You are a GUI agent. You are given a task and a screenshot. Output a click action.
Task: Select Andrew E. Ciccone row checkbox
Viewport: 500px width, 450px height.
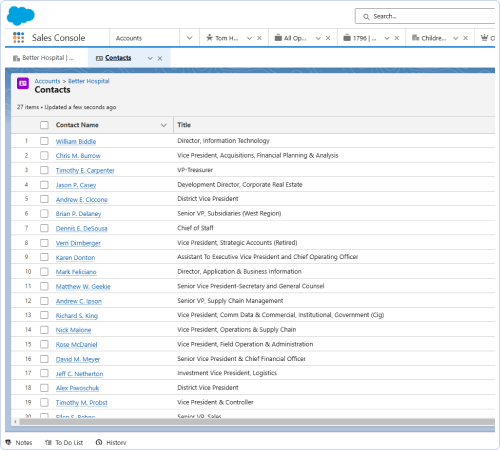point(44,199)
